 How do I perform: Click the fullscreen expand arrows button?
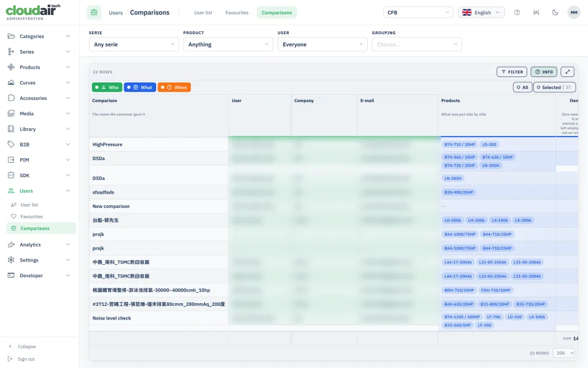point(568,72)
